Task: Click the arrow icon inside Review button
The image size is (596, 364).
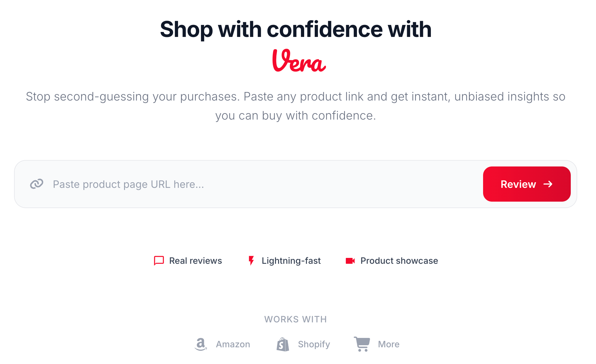Action: (x=548, y=184)
